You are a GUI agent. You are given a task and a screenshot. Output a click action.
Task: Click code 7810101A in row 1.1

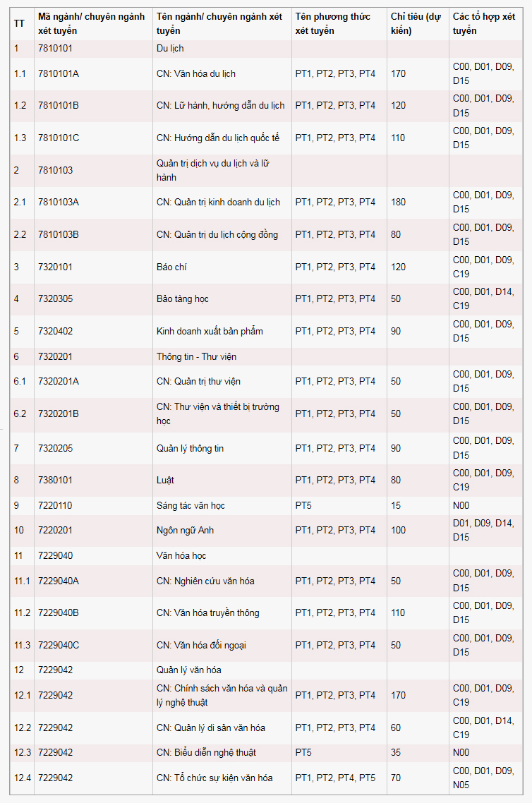59,74
